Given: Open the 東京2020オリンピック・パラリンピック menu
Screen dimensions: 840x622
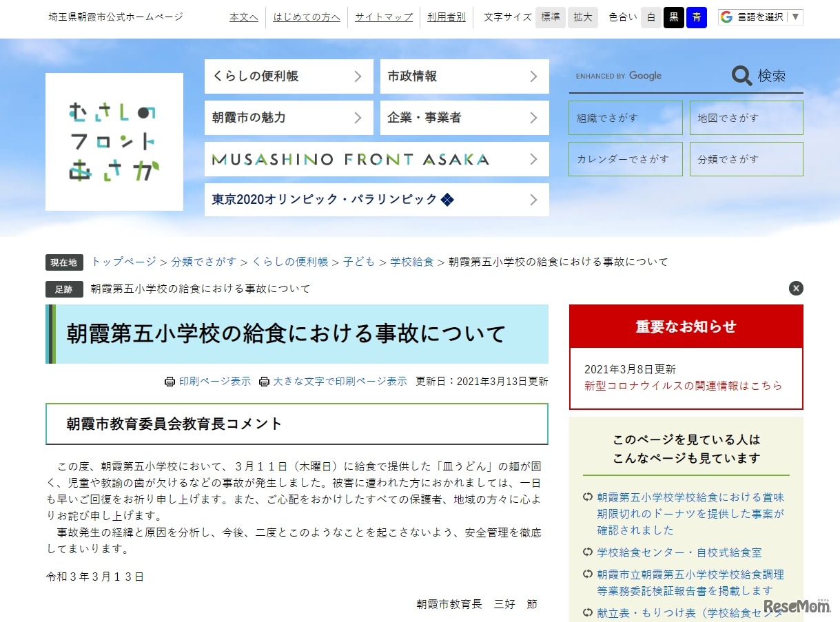Looking at the screenshot, I should (377, 200).
